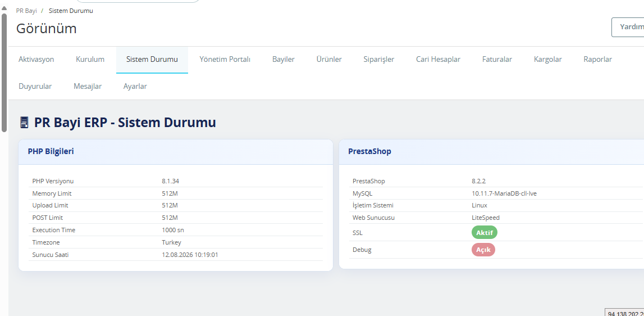Click the server time 12.08.2026 10:19:01
Viewport: 644px width, 316px height.
coord(190,255)
